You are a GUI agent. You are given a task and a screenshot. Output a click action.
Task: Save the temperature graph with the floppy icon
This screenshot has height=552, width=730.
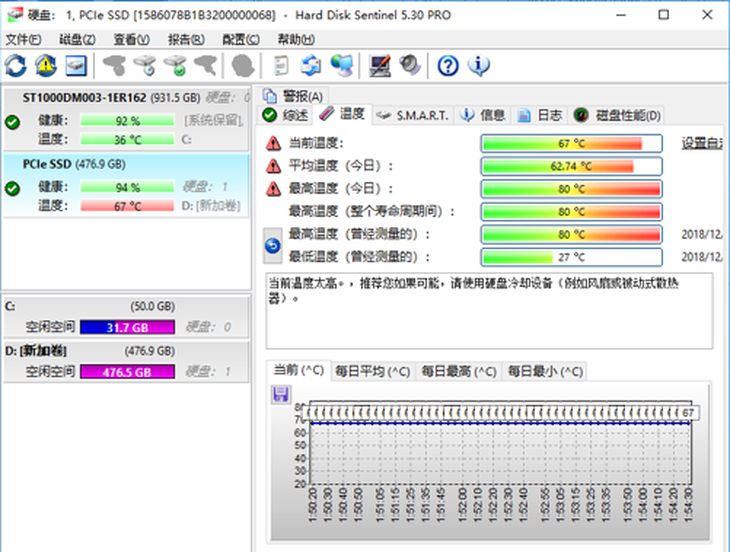coord(281,395)
